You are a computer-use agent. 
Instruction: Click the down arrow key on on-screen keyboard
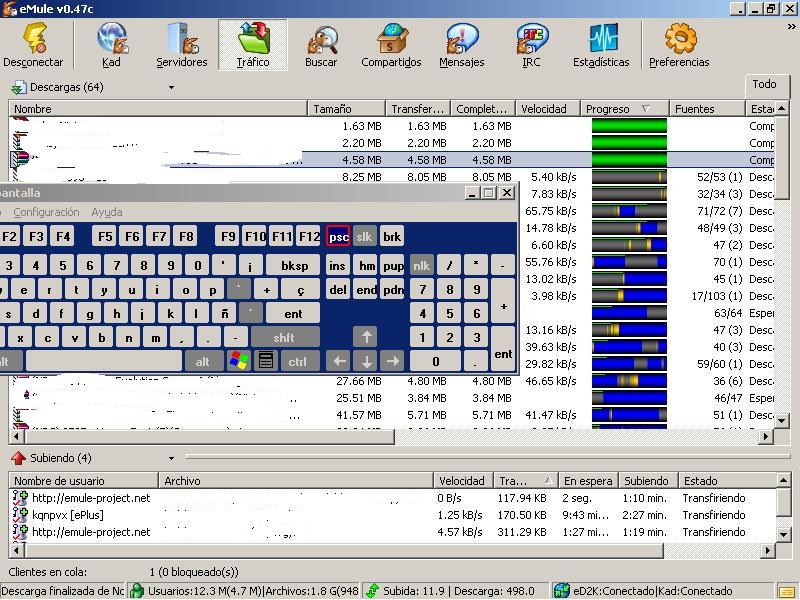[366, 361]
